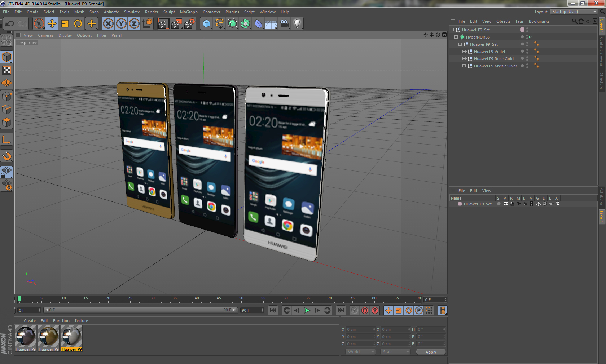Render to Picture Viewer
The width and height of the screenshot is (606, 364).
tap(176, 24)
